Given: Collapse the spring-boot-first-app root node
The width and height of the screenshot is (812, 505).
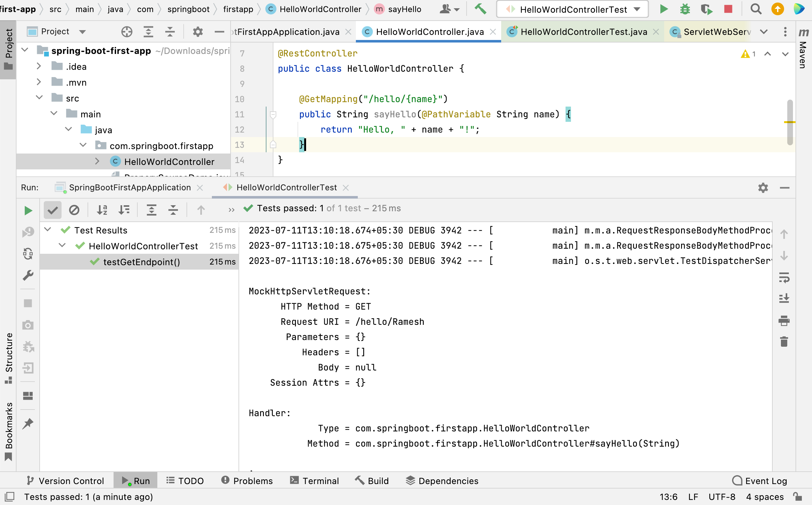Looking at the screenshot, I should tap(24, 50).
